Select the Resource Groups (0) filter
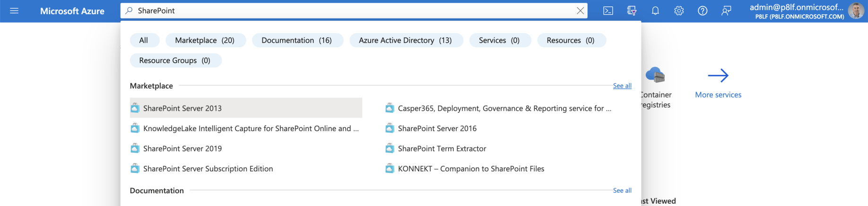This screenshot has width=868, height=206. pyautogui.click(x=175, y=61)
